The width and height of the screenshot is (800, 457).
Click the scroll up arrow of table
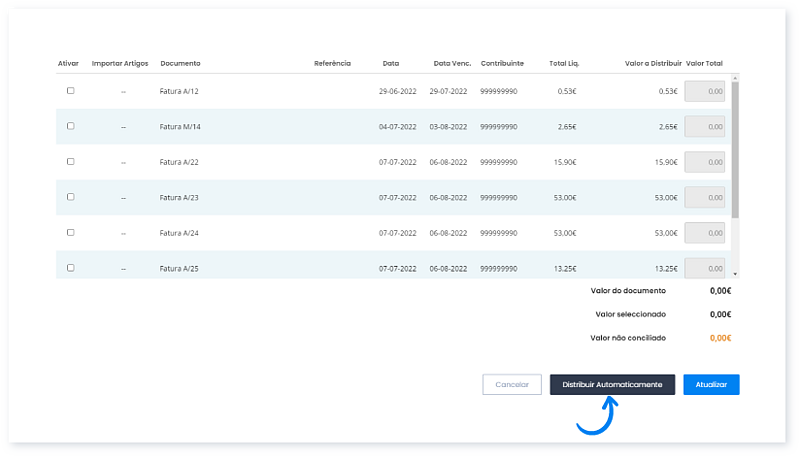(735, 77)
